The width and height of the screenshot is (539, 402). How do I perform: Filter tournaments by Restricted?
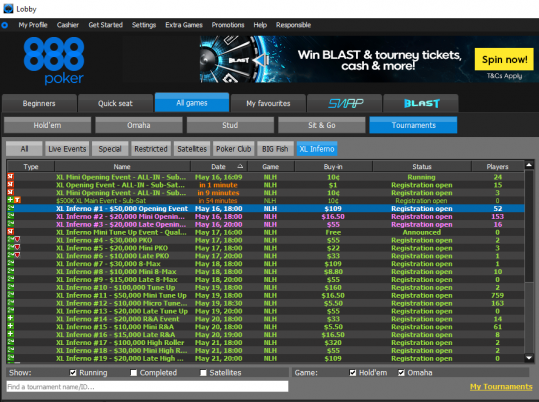tap(151, 149)
